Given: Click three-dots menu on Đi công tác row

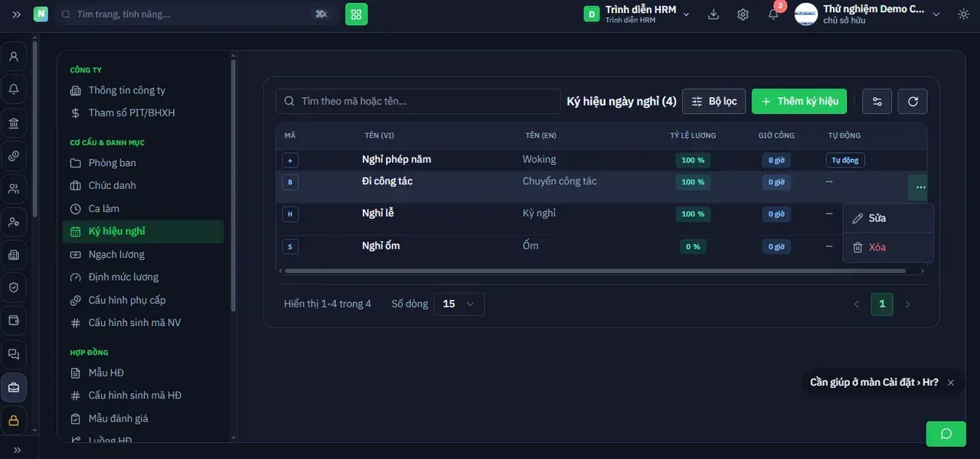Looking at the screenshot, I should 920,187.
